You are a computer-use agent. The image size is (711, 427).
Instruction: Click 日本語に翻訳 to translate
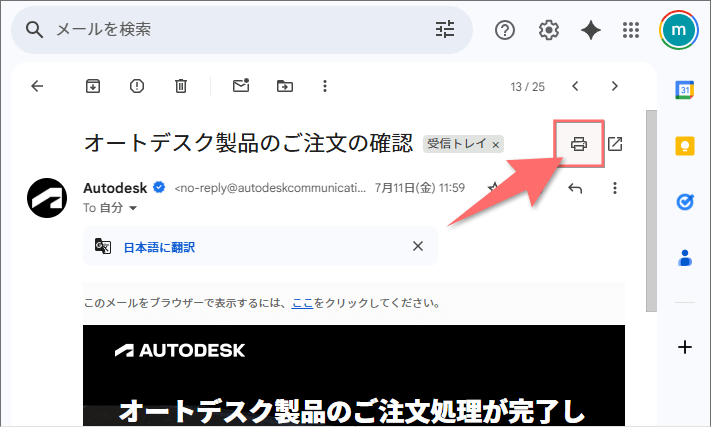click(159, 247)
